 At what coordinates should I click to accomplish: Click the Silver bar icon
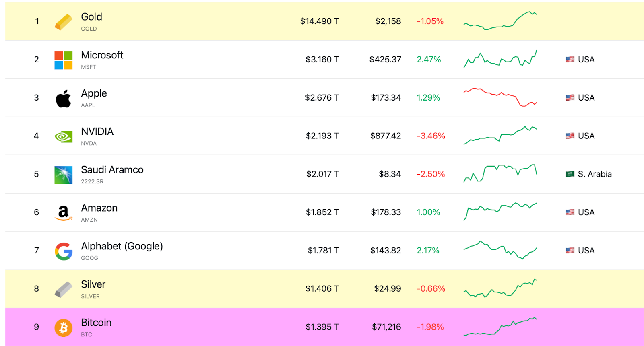63,290
